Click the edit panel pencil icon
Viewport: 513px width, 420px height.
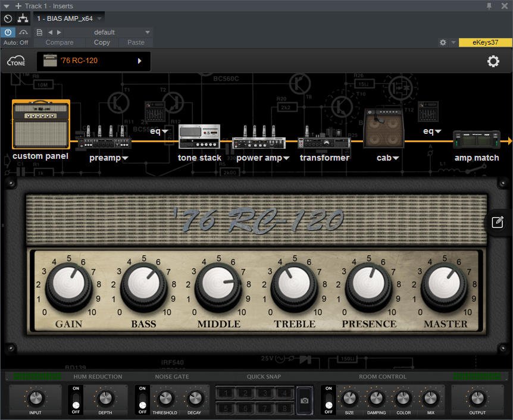(498, 222)
